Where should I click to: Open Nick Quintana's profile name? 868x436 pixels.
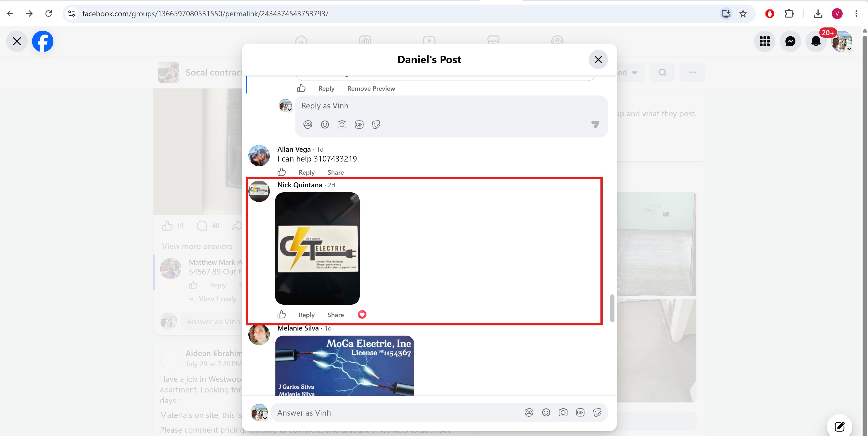tap(300, 185)
